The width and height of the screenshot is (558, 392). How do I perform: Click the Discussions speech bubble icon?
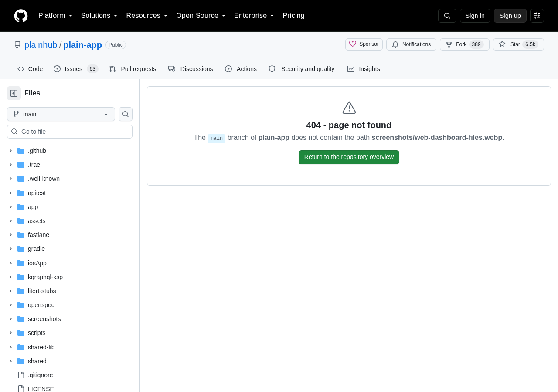click(x=172, y=69)
